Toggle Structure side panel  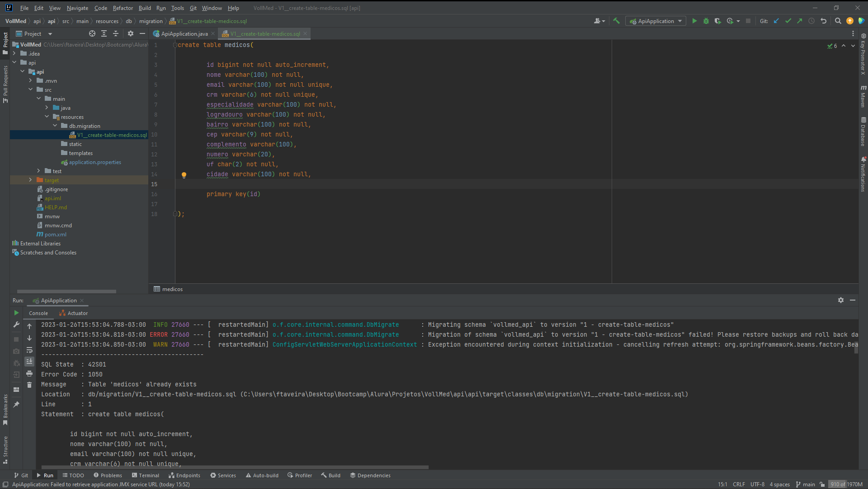5,450
